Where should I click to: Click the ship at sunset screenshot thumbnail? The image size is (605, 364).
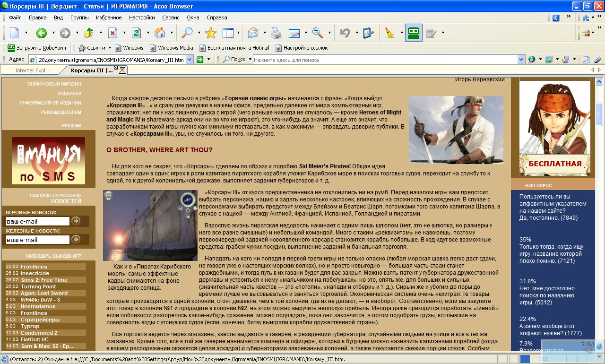(150, 225)
